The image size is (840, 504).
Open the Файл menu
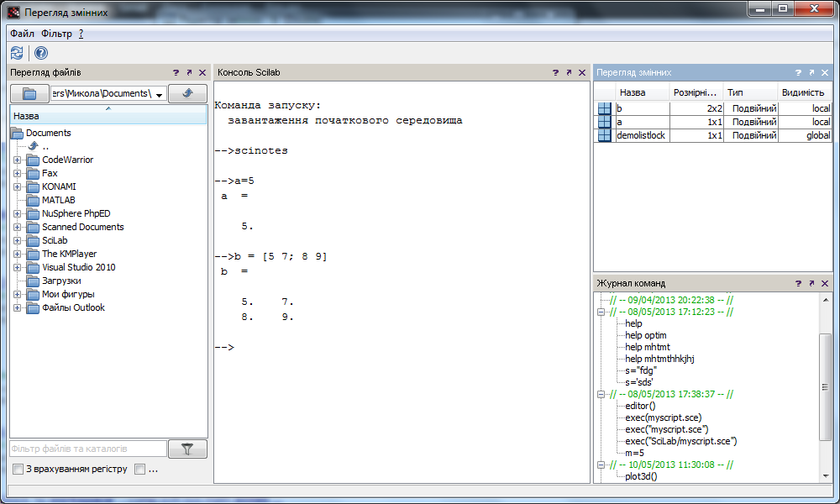pos(22,34)
